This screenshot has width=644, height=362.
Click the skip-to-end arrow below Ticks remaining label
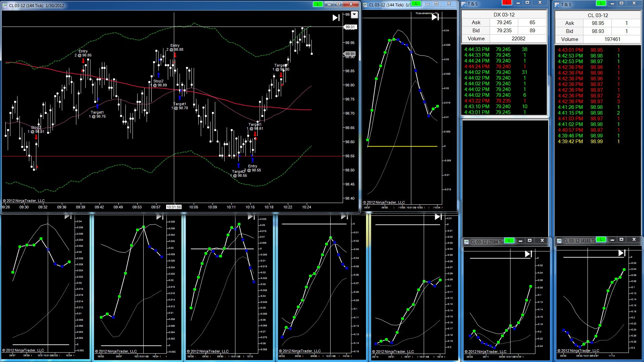(435, 17)
